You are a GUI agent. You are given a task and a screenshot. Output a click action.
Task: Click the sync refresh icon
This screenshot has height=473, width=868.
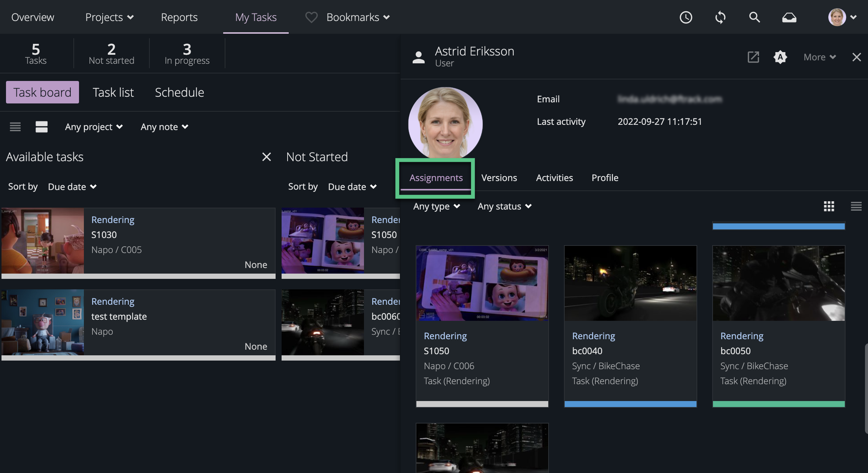(x=720, y=17)
